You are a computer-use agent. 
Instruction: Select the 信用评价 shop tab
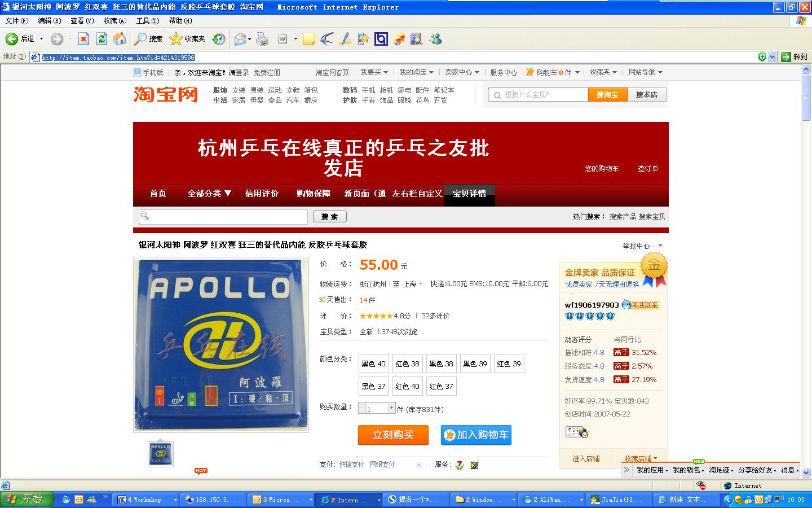262,194
